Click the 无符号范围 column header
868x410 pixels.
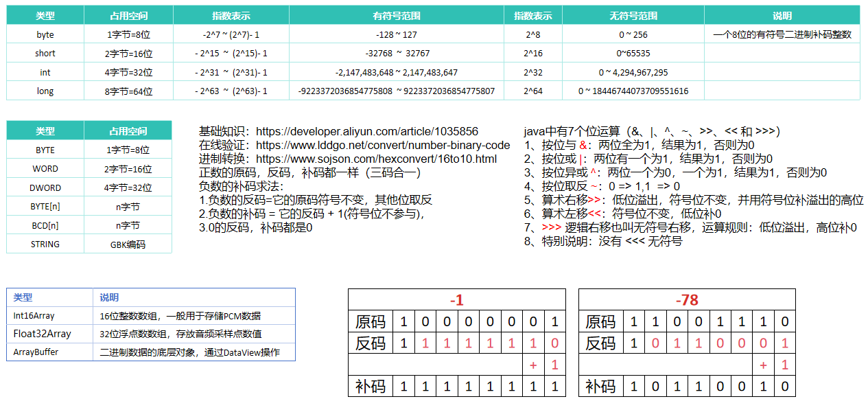(x=633, y=16)
